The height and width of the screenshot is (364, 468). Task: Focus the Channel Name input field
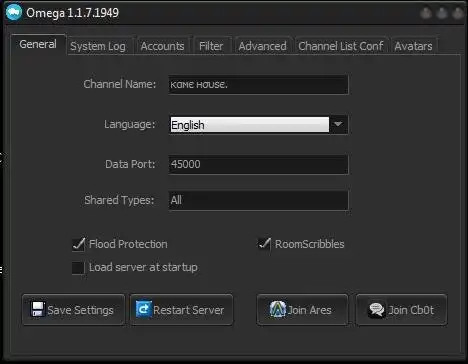point(259,85)
